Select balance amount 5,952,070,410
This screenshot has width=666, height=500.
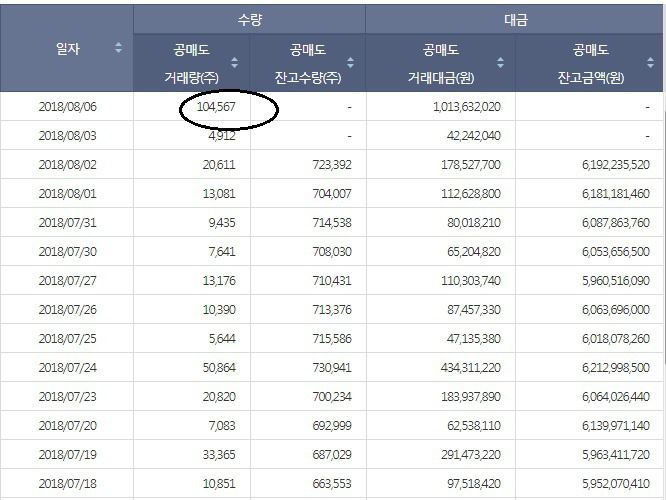pyautogui.click(x=616, y=483)
